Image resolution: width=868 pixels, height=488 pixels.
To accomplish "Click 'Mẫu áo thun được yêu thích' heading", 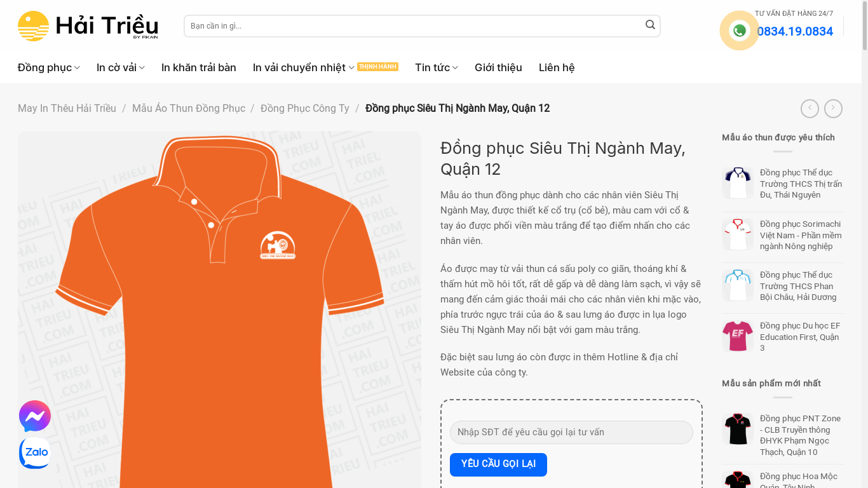I will (x=778, y=138).
